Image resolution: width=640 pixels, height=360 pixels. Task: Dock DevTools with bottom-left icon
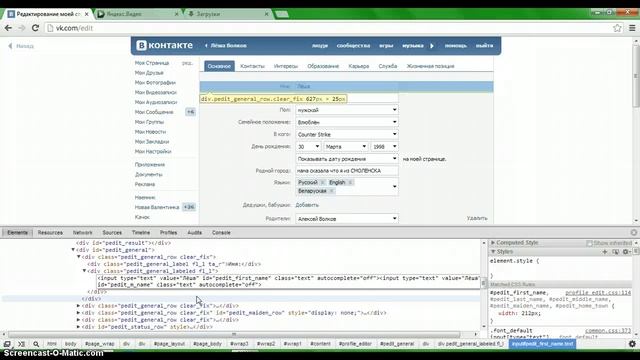pyautogui.click(x=7, y=344)
